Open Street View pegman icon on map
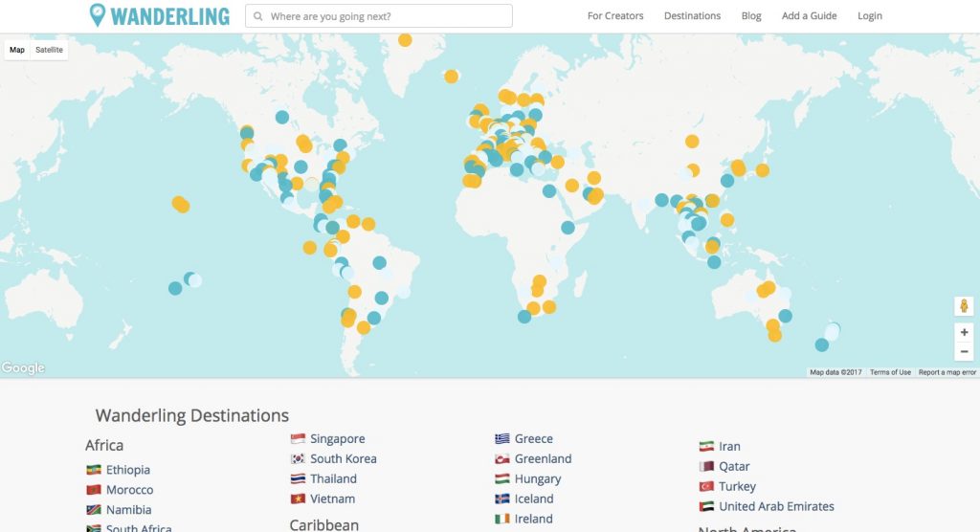 pos(964,306)
